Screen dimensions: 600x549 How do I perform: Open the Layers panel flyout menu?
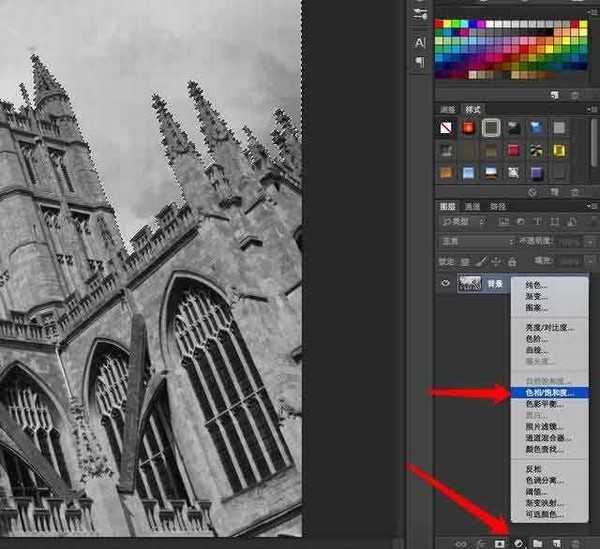[x=590, y=206]
